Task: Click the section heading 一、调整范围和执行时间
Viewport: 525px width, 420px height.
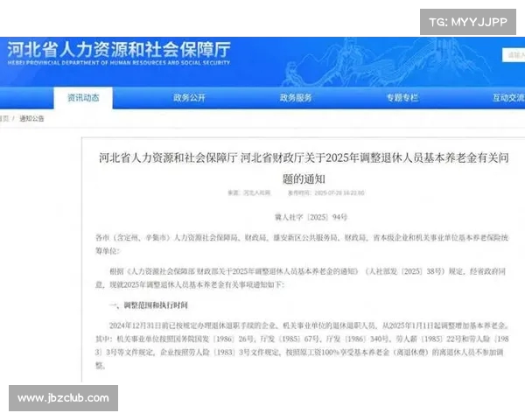Action: [149, 305]
